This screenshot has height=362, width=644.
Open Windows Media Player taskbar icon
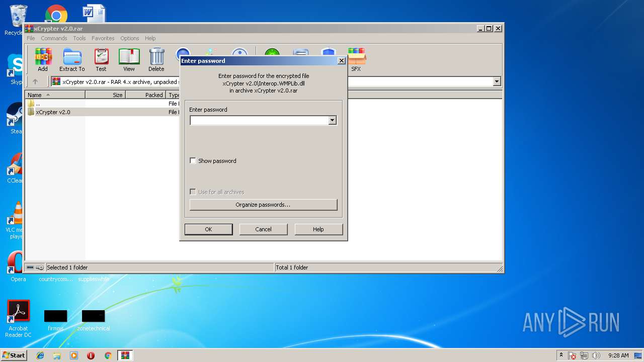74,355
